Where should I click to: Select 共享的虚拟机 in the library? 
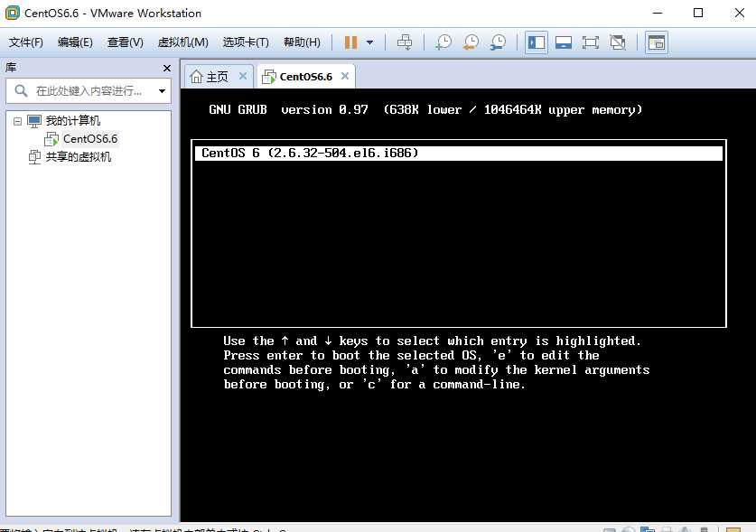(x=78, y=157)
